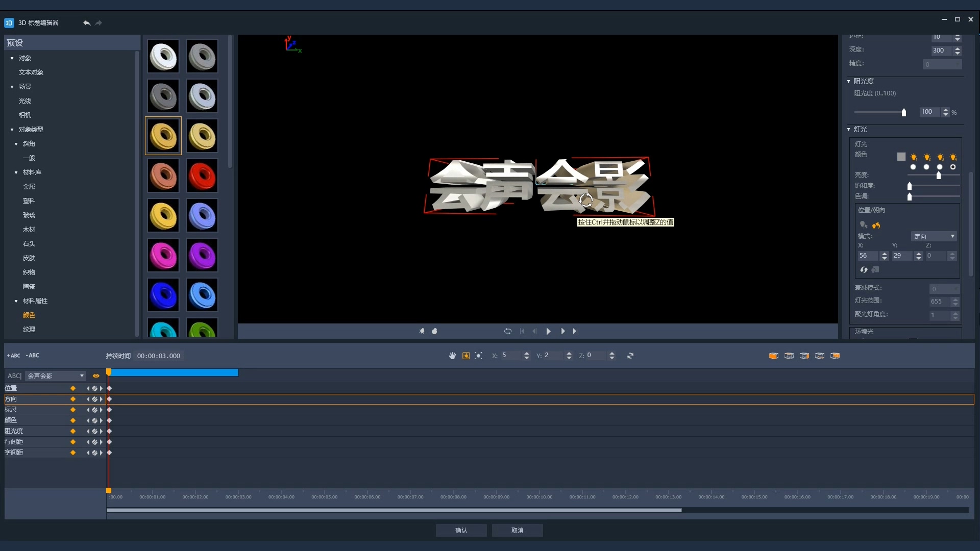
Task: Toggle the 位置 keyframe diamond
Action: [x=73, y=388]
